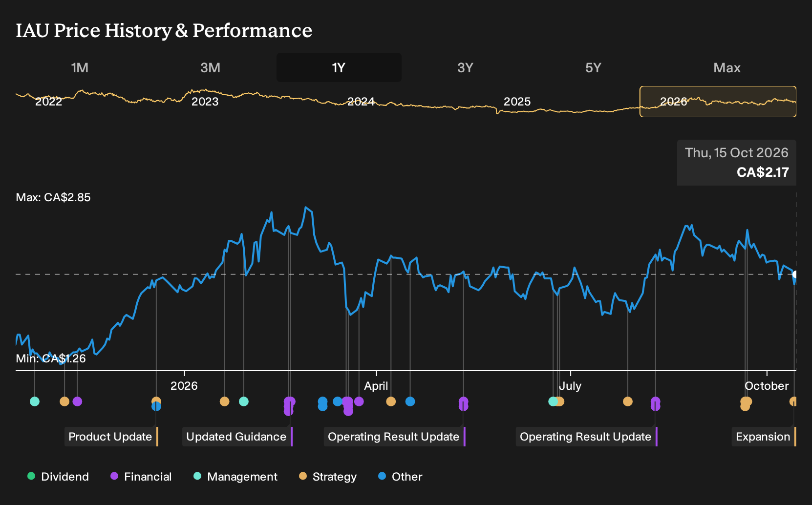Screen dimensions: 812x505
Task: Jump to 2022 in the overview chart
Action: coord(49,102)
